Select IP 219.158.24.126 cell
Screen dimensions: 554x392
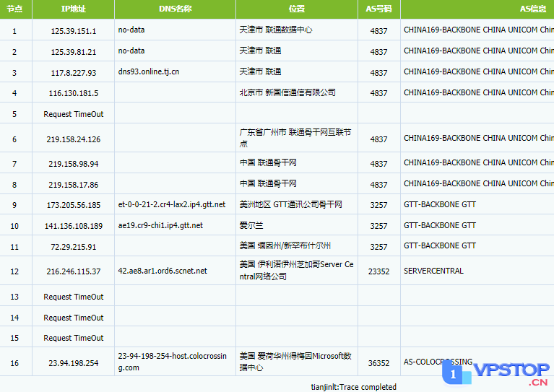coord(74,139)
